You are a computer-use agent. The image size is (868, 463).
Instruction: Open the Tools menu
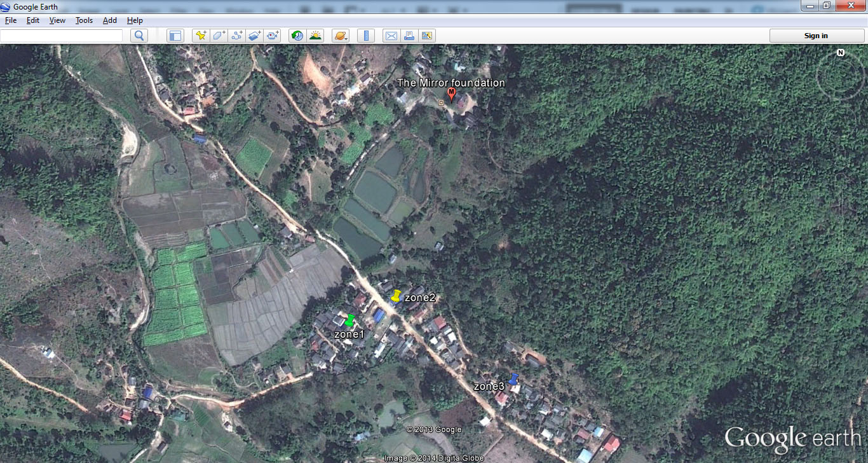(84, 20)
